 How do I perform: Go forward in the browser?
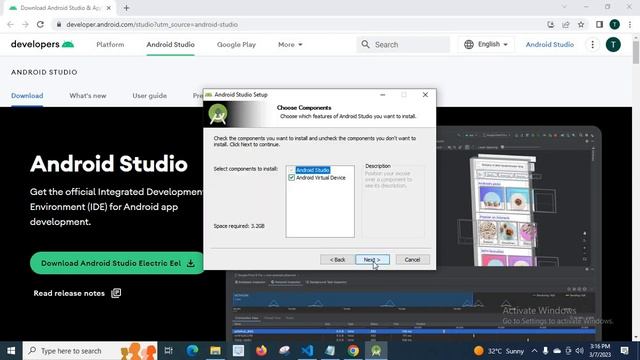point(25,24)
